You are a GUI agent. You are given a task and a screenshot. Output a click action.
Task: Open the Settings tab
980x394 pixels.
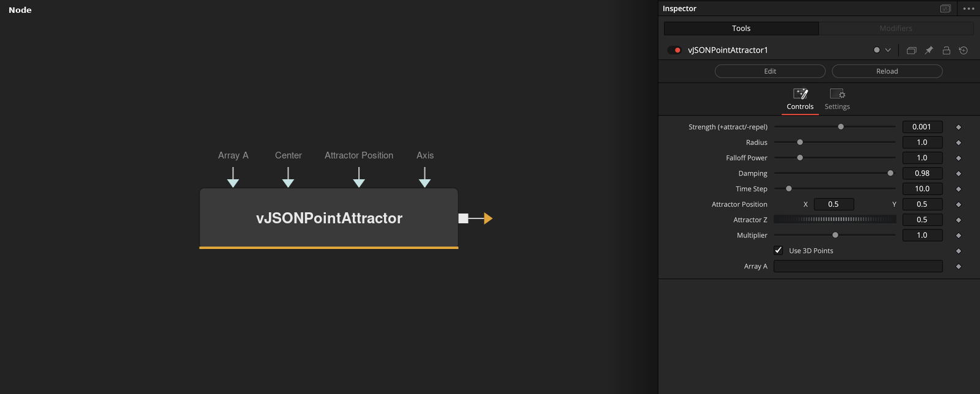pos(837,100)
